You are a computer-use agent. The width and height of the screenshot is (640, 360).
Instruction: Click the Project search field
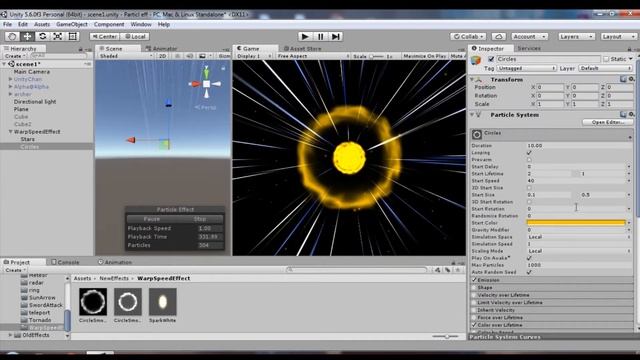tap(357, 270)
